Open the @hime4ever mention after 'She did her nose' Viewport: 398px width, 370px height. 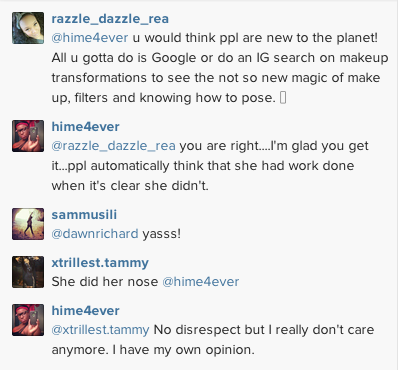(201, 282)
